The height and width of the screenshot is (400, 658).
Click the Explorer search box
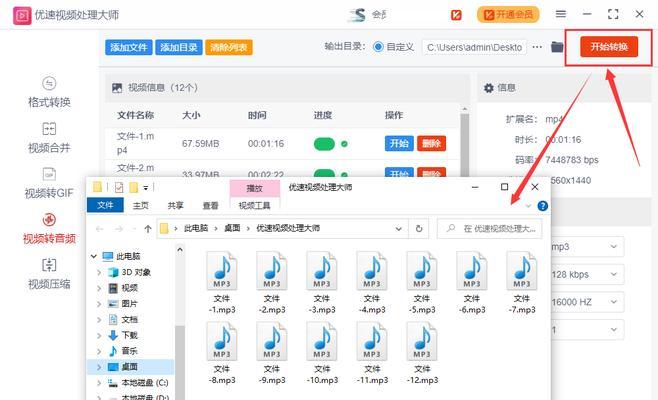click(x=489, y=229)
